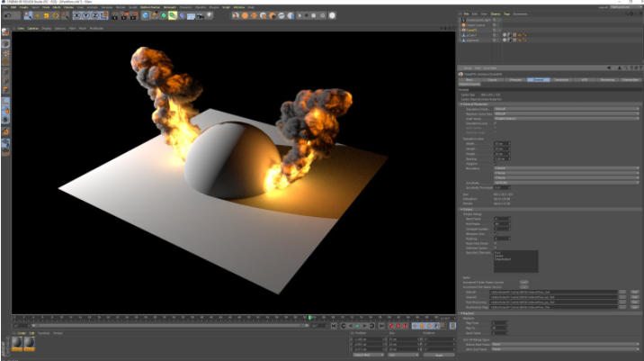Activate the Move tool
This screenshot has height=361, width=644.
[x=38, y=15]
